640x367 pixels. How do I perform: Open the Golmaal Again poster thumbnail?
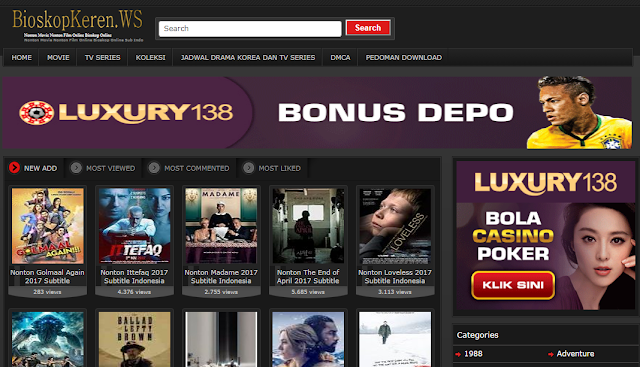point(48,226)
